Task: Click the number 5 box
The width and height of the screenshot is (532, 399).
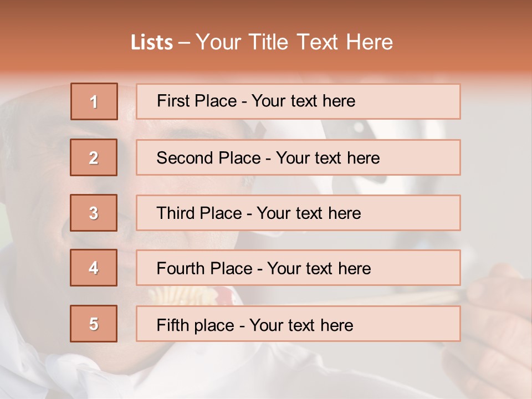Action: pyautogui.click(x=94, y=324)
